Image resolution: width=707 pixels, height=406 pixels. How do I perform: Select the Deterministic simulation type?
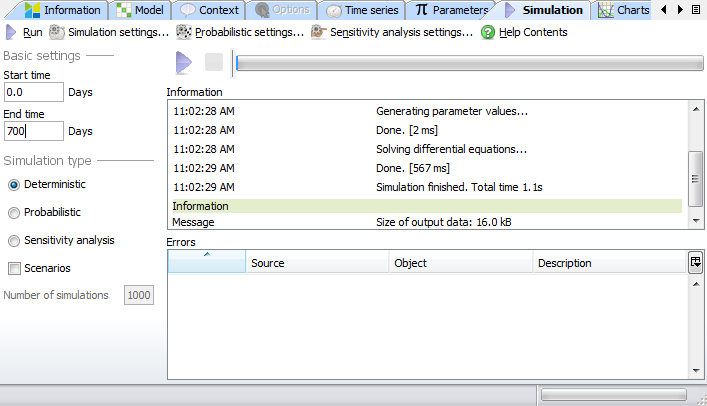(x=14, y=185)
